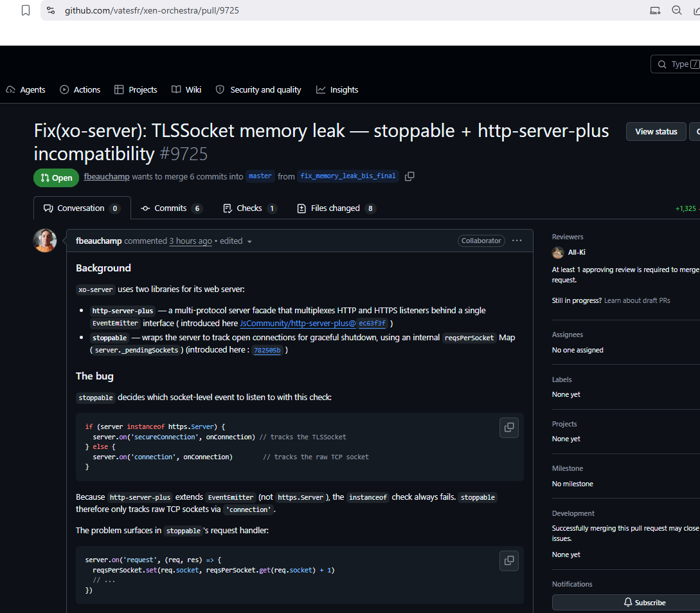
Task: Copy the fix_memory_leak_bis_final branch name
Action: tap(409, 176)
